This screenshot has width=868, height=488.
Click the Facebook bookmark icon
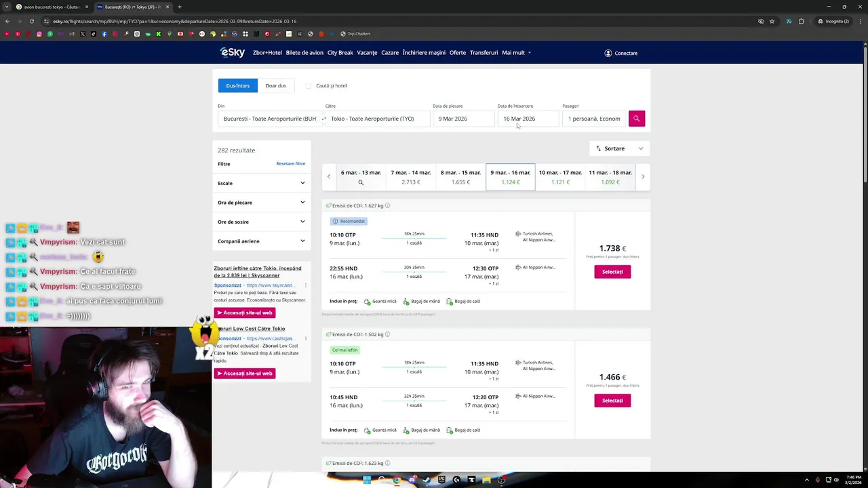[104, 34]
